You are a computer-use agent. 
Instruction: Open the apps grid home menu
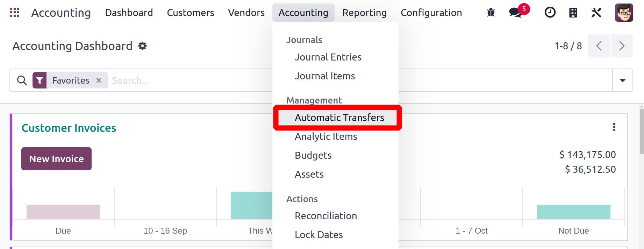tap(15, 13)
